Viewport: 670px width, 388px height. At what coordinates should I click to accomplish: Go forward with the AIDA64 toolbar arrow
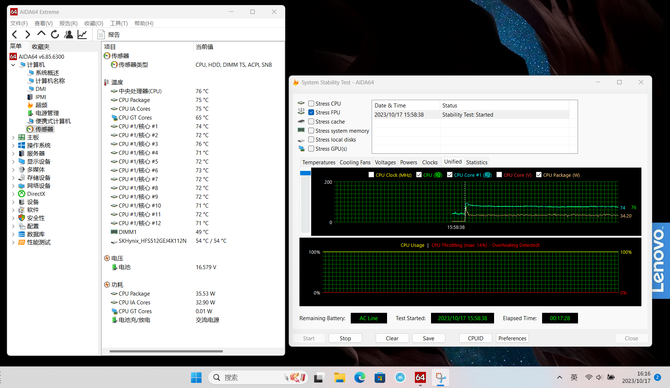click(28, 35)
